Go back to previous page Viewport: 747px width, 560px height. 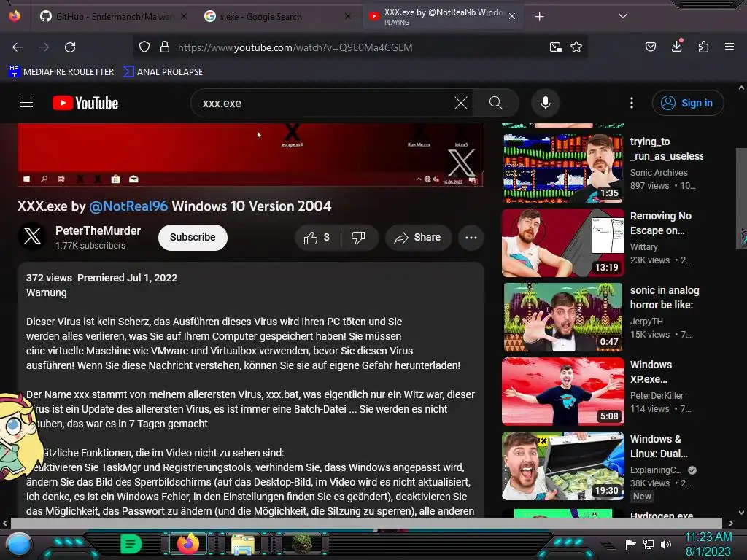[18, 47]
